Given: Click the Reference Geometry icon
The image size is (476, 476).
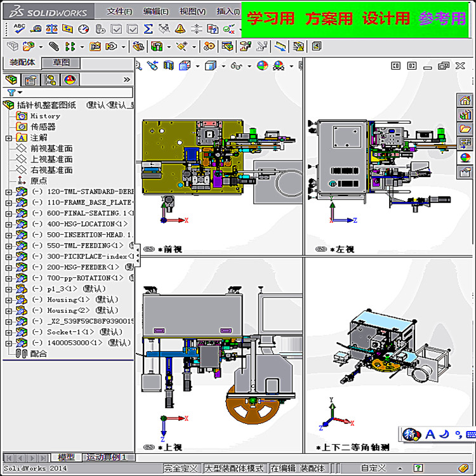Looking at the screenshot, I should (182, 46).
